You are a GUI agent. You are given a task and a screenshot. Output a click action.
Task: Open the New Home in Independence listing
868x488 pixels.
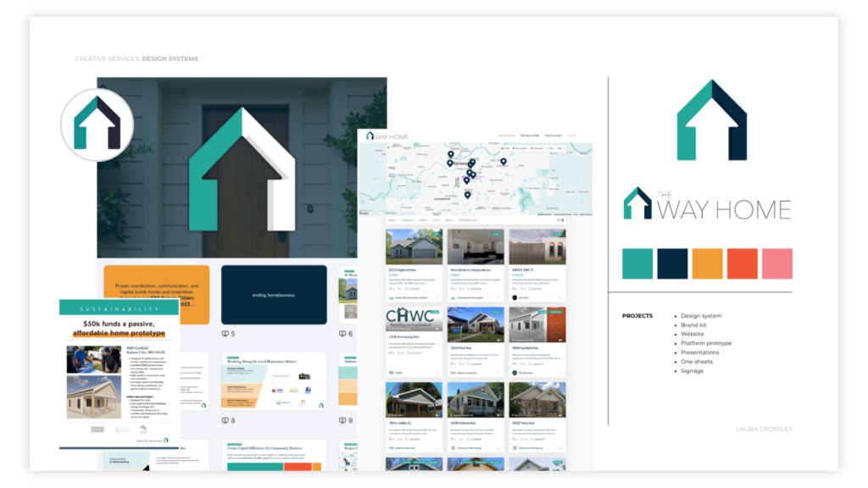pos(476,266)
